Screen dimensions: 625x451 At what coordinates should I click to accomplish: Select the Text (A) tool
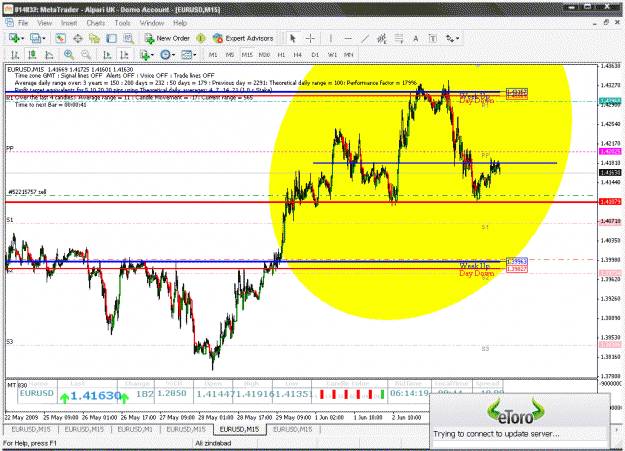point(416,38)
